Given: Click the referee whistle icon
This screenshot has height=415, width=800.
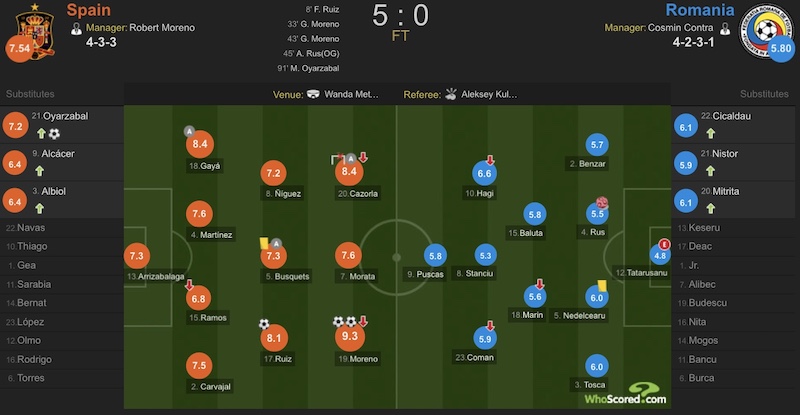Looking at the screenshot, I should (451, 94).
